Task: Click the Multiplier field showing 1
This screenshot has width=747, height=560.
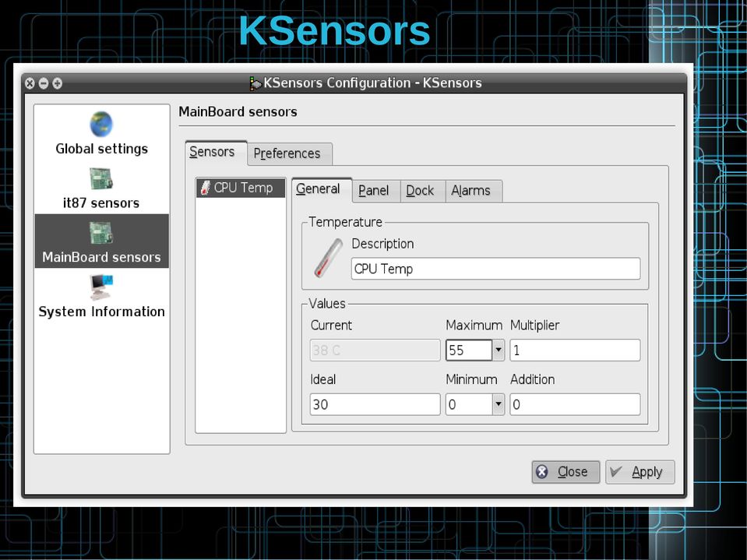Action: pos(575,350)
